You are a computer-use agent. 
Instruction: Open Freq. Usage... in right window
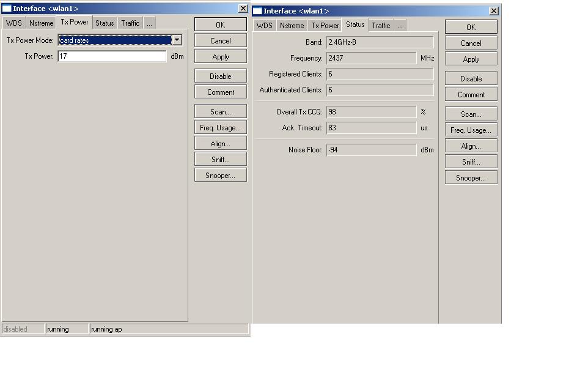tap(471, 130)
